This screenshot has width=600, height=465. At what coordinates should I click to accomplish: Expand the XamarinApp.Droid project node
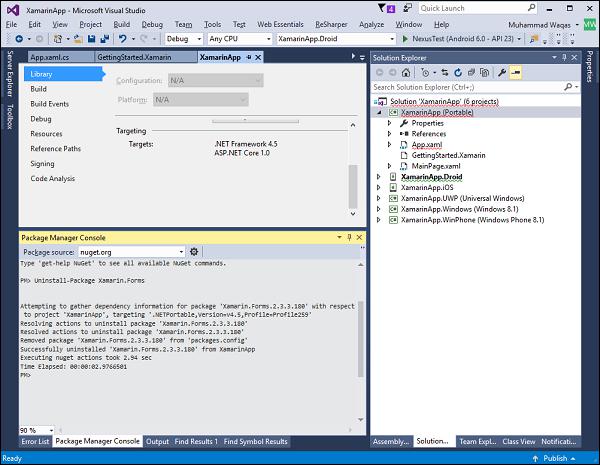click(378, 177)
